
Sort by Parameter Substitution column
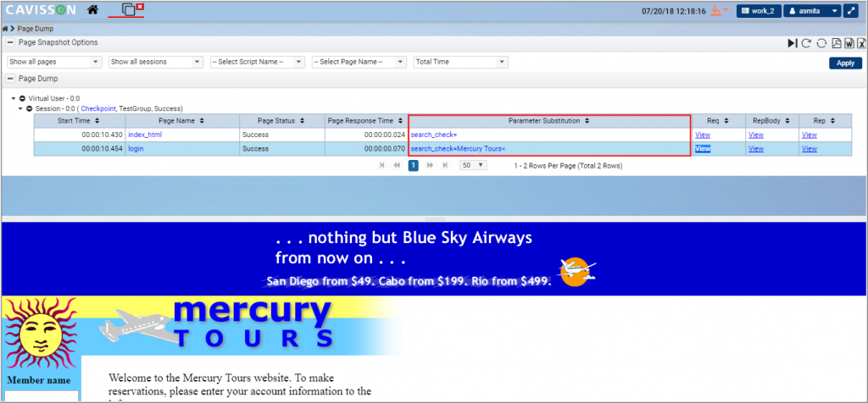[x=549, y=120]
